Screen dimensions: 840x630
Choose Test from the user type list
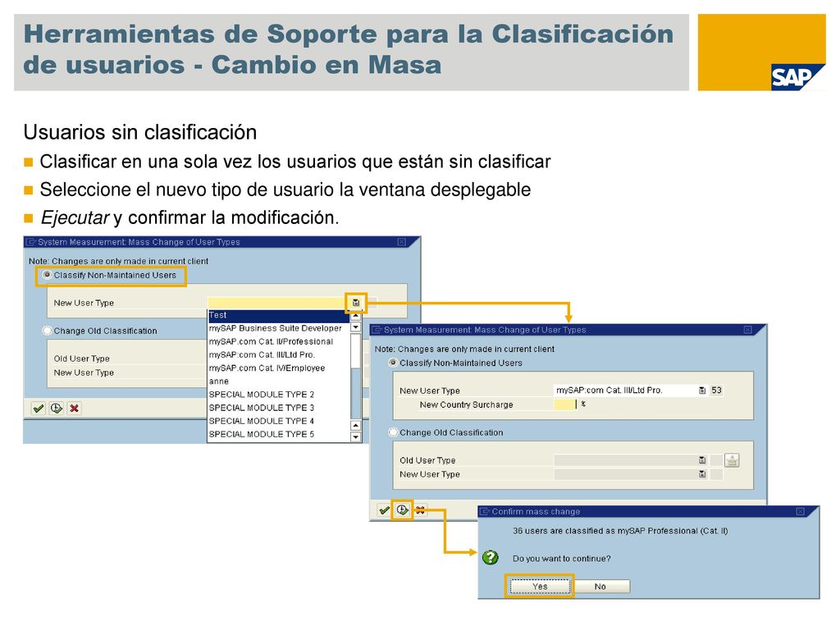[279, 315]
